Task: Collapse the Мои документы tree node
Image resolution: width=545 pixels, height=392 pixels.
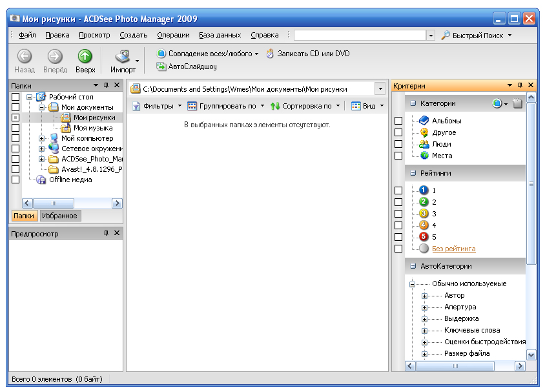Action: point(41,107)
